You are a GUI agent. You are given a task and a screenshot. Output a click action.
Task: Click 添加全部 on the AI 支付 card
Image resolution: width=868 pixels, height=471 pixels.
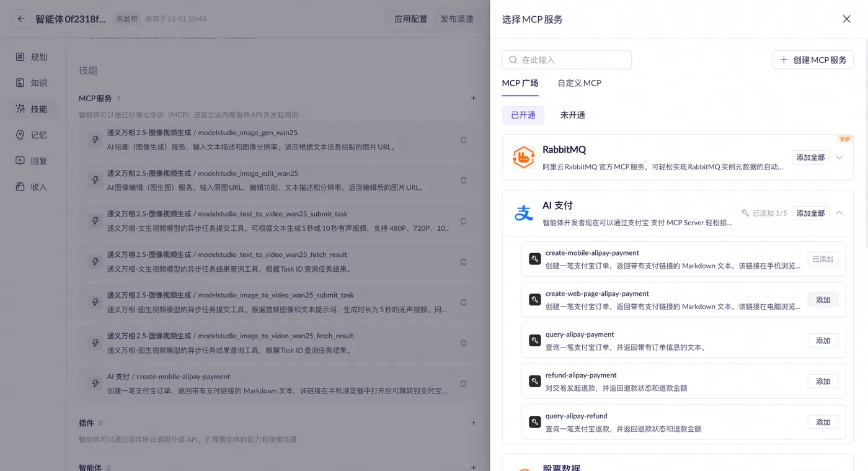coord(810,213)
